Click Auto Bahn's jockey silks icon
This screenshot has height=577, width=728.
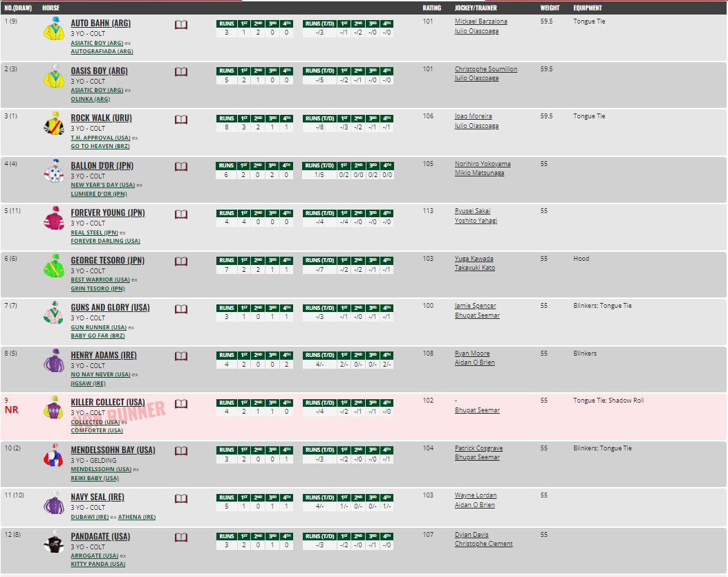[54, 29]
